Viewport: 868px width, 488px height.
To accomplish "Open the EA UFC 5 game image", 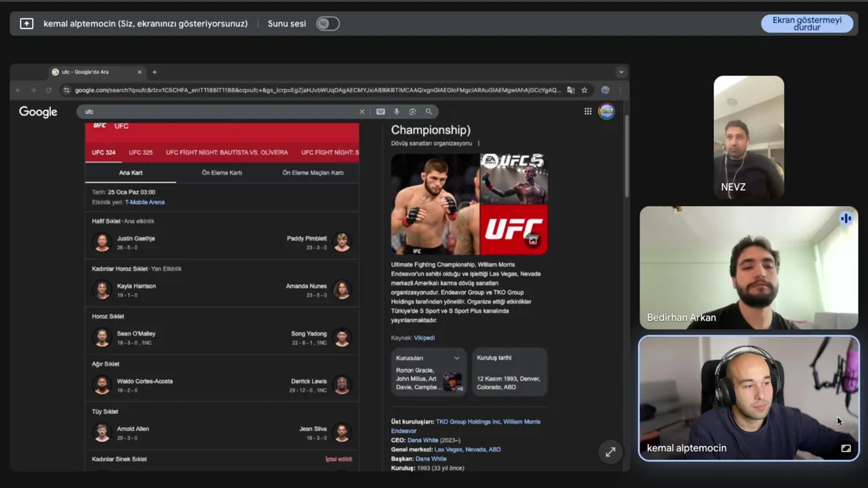I will click(x=514, y=179).
